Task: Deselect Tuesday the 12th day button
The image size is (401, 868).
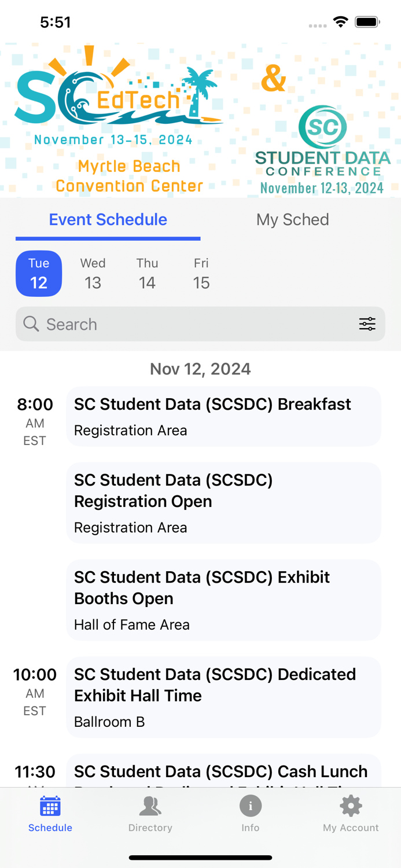Action: point(39,273)
